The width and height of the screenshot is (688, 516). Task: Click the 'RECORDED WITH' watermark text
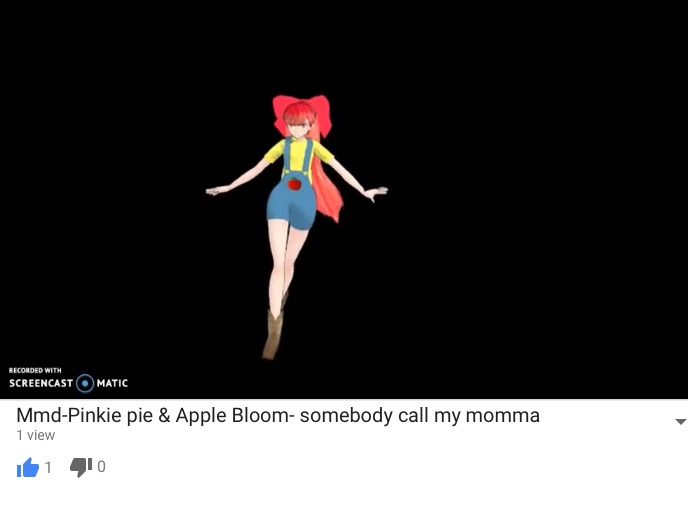pos(35,370)
